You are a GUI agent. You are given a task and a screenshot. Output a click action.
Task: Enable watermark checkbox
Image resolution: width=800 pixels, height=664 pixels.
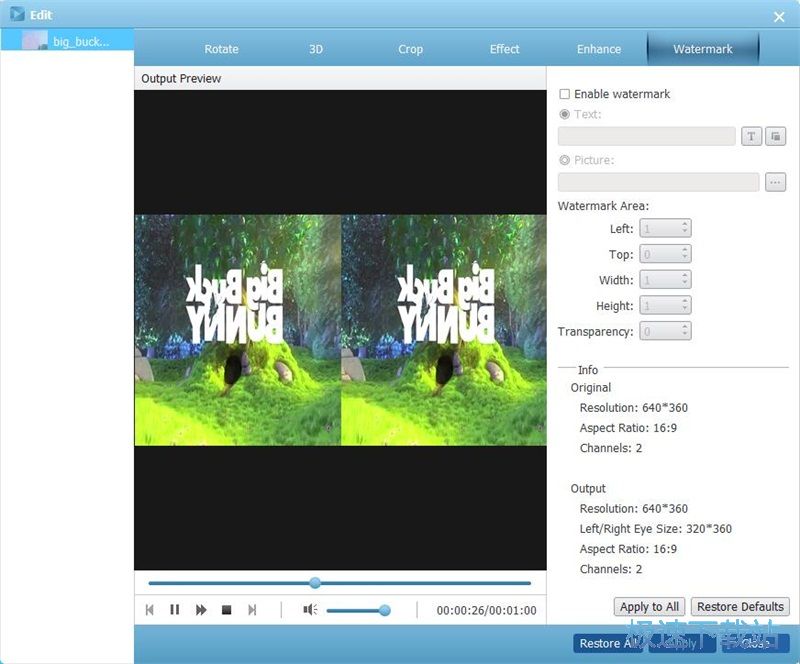pos(564,94)
